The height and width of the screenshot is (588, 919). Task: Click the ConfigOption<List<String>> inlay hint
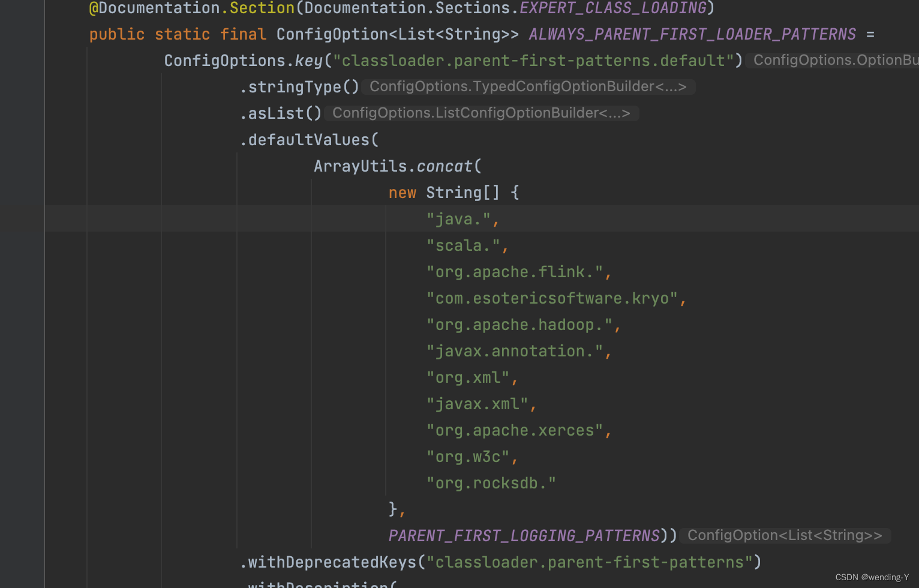pos(785,536)
